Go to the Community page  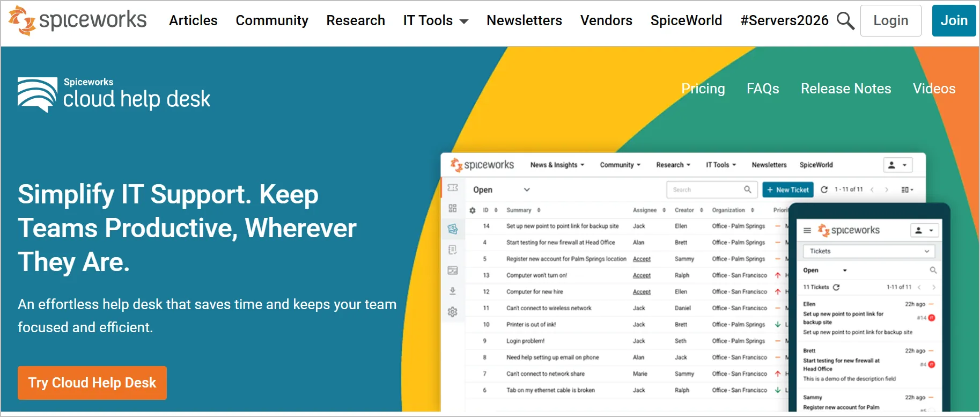[272, 20]
